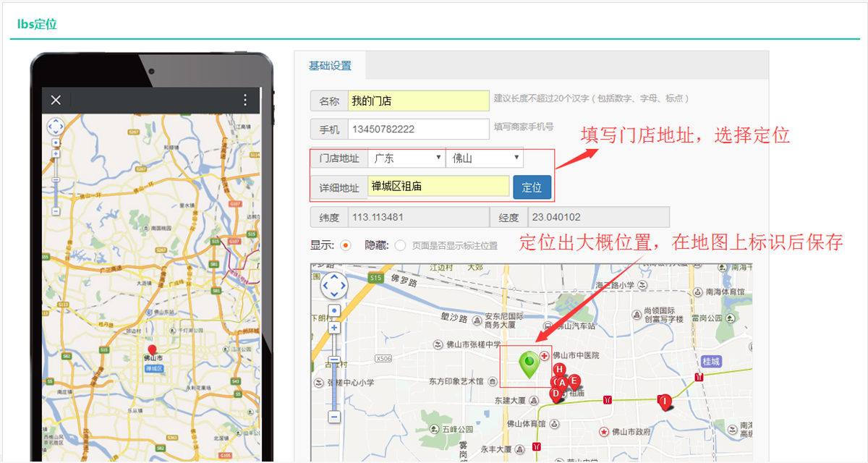The height and width of the screenshot is (463, 868).
Task: Select the 显示 radio button
Action: (x=345, y=245)
